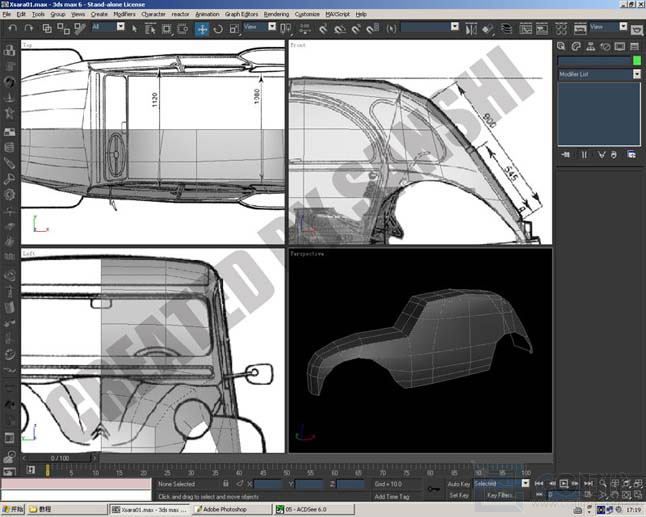Toggle the Percent Snap button
Image resolution: width=646 pixels, height=517 pixels.
(x=356, y=28)
